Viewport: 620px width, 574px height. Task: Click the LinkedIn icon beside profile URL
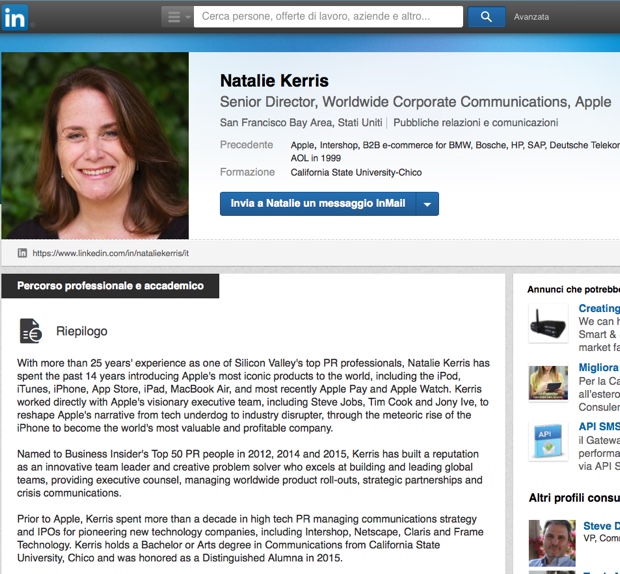coord(22,253)
